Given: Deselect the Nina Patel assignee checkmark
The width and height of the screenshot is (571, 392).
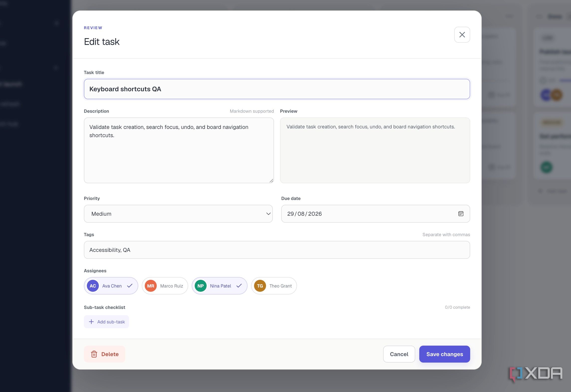Looking at the screenshot, I should [239, 286].
